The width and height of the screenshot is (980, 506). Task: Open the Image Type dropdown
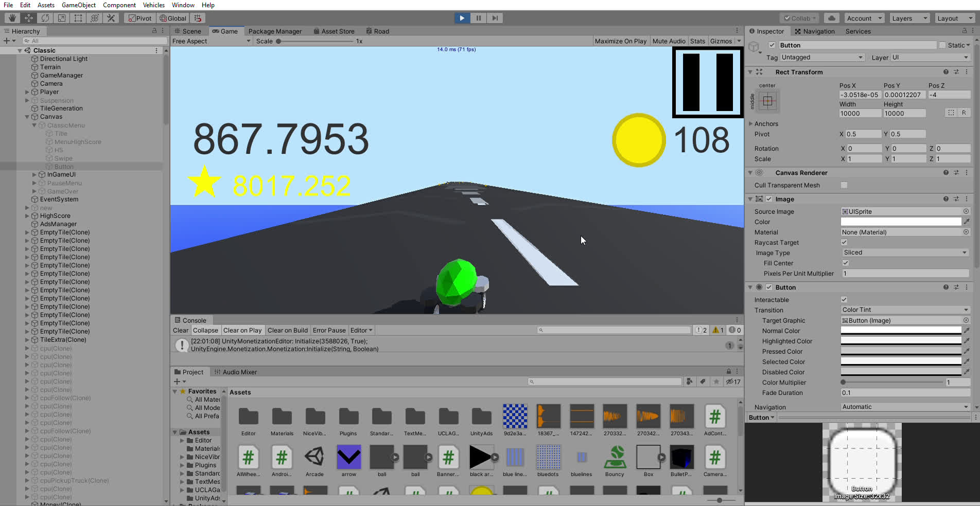(x=904, y=252)
